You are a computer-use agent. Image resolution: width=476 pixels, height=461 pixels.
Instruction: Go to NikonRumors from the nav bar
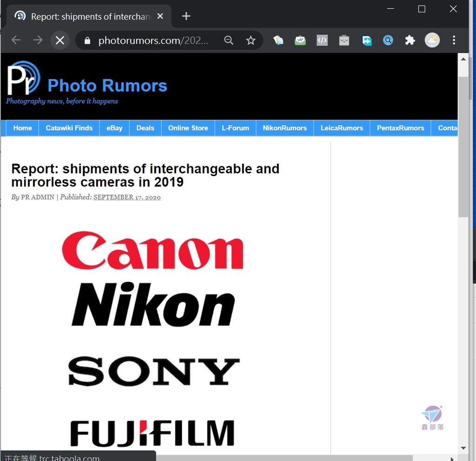coord(285,128)
